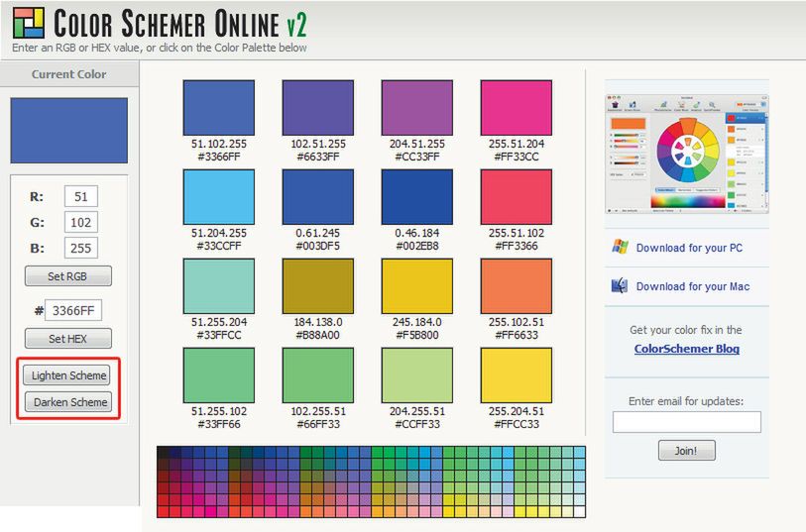The image size is (806, 532).
Task: Click the 51.102.255 RGB label
Action: [219, 144]
